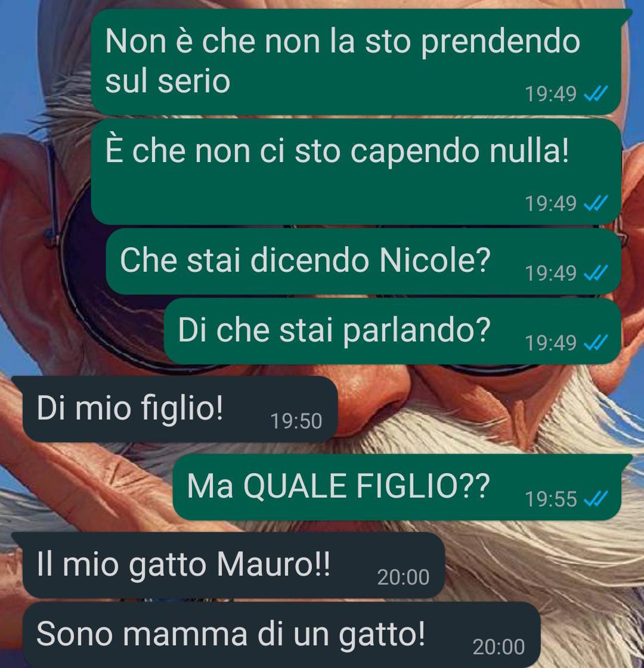
Task: Click read receipt ticks beside 'Che stai dicendo Nicole?'
Action: [x=596, y=273]
